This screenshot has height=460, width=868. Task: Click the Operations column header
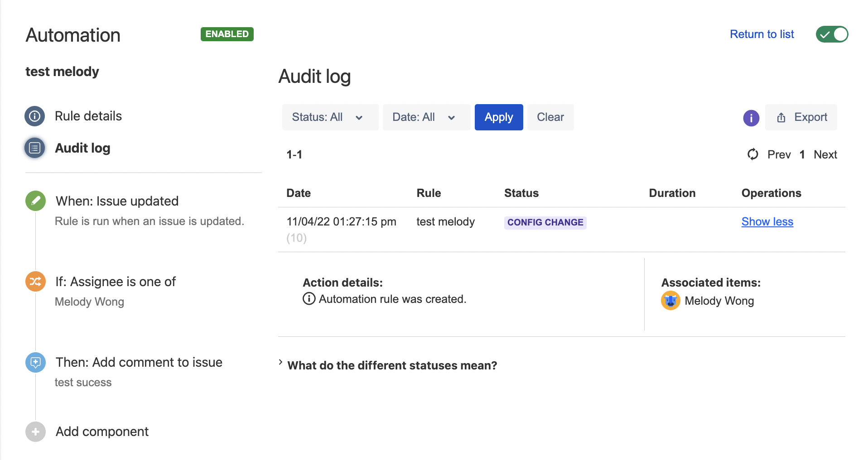772,193
